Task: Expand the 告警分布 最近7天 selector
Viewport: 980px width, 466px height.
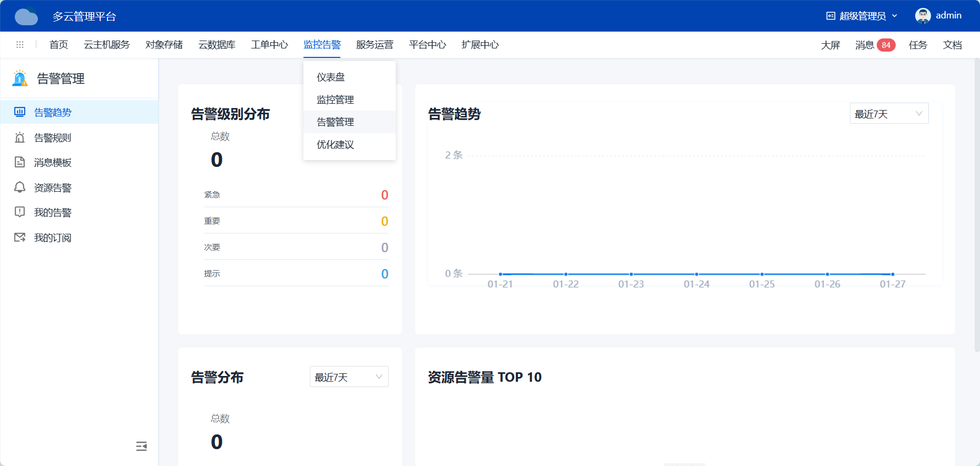Action: [349, 377]
